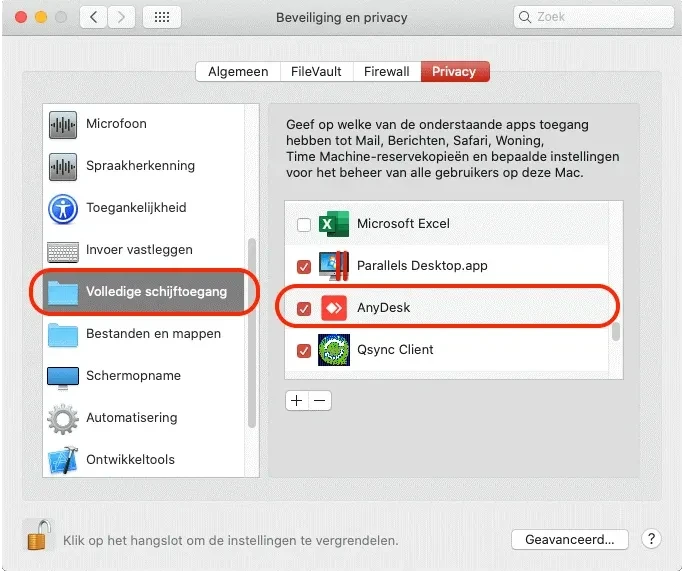Screen dimensions: 682x571
Task: Click the Qsync Client app icon
Action: (x=334, y=350)
